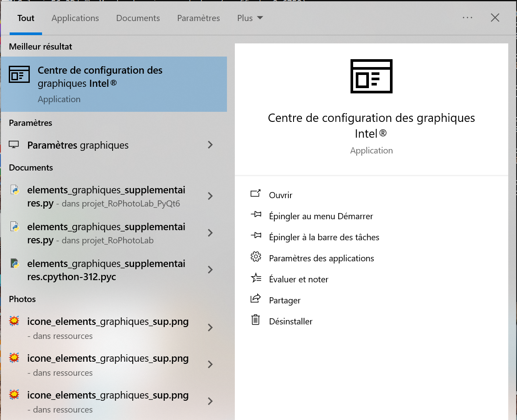
Task: Open Paramètres des applications
Action: (322, 258)
